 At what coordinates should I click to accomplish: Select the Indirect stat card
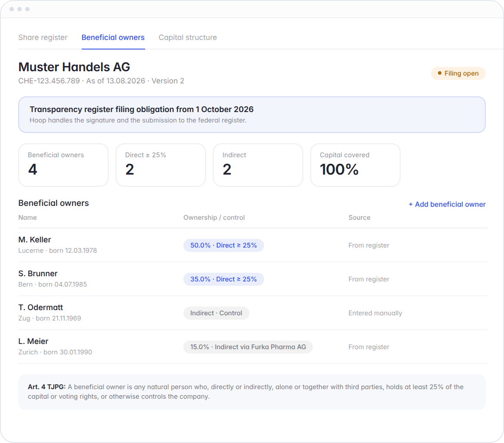click(x=258, y=165)
